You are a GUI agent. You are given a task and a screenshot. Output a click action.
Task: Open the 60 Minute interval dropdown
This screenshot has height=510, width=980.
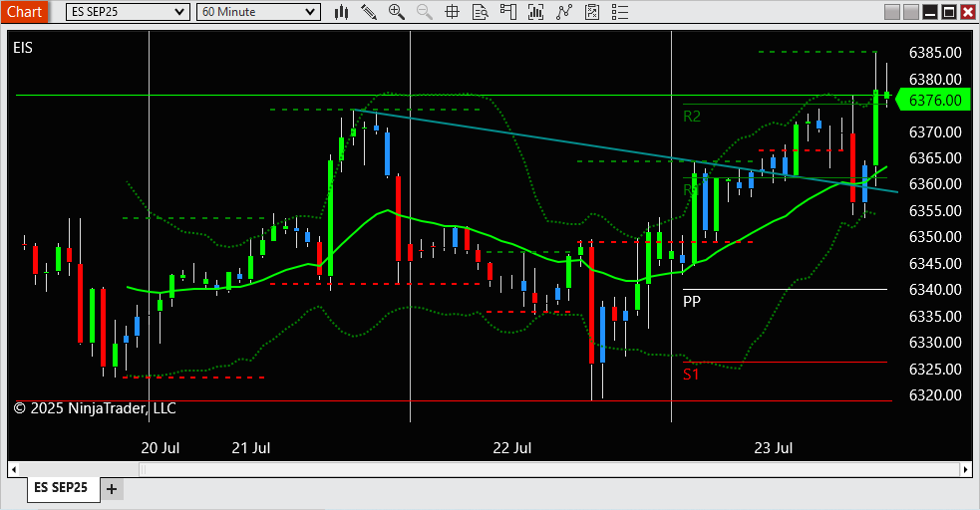(258, 12)
